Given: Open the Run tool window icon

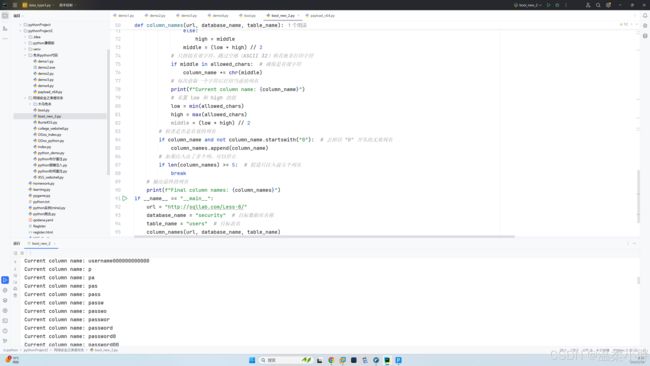Looking at the screenshot, I should tap(5, 280).
